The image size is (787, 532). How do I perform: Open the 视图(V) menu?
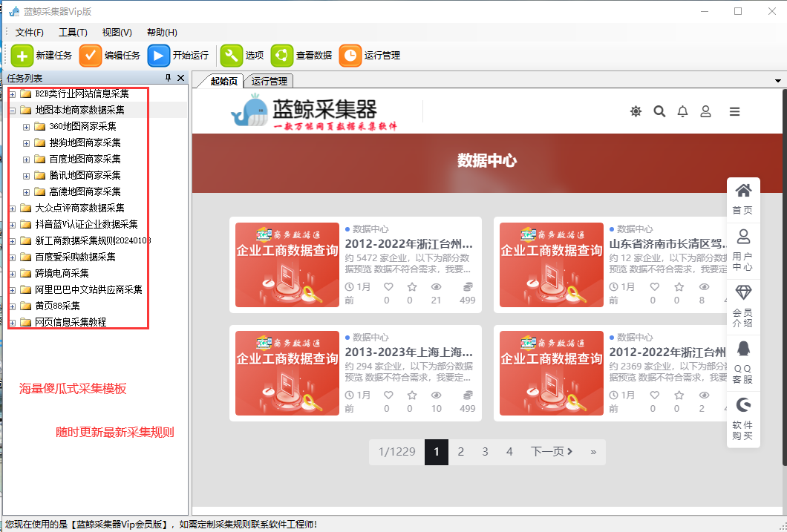click(117, 33)
